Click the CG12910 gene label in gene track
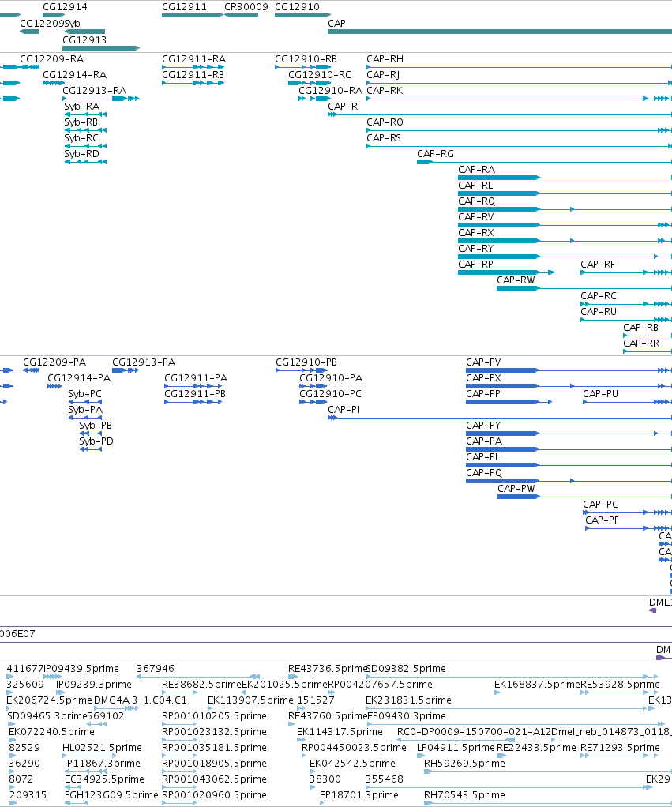This screenshot has width=672, height=807. tap(297, 6)
